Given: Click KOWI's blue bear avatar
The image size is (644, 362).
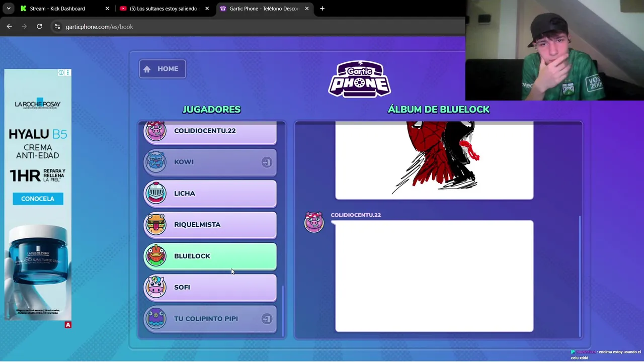Looking at the screenshot, I should pos(155,161).
